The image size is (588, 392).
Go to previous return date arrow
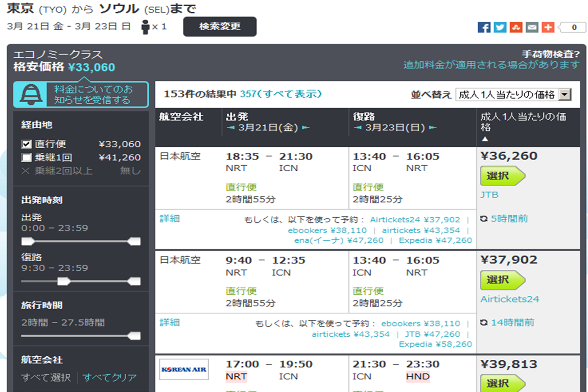point(358,128)
